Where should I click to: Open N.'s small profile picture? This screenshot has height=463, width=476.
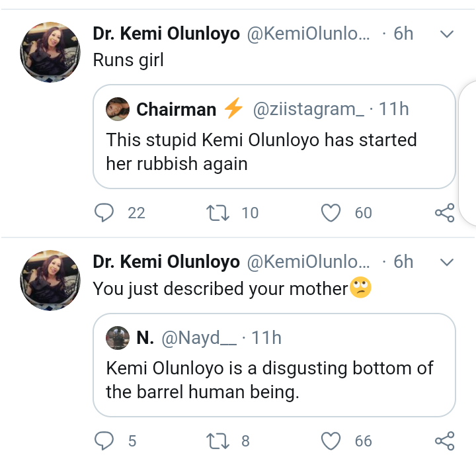tap(117, 337)
